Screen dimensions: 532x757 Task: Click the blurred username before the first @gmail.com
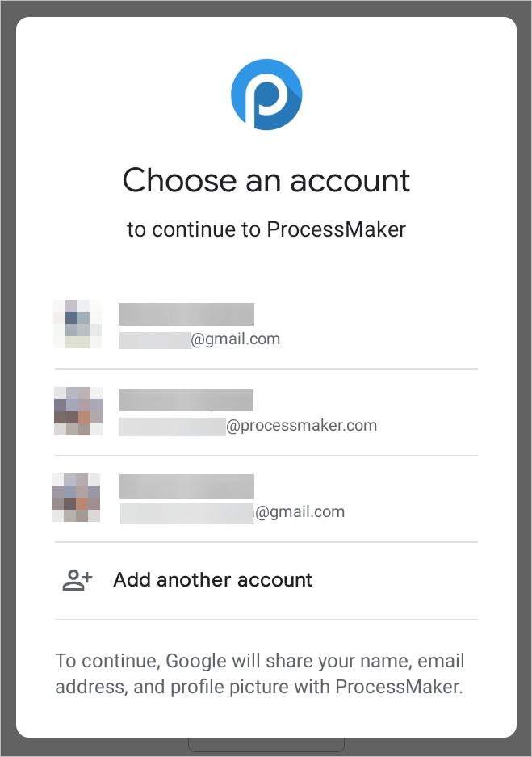tap(154, 340)
